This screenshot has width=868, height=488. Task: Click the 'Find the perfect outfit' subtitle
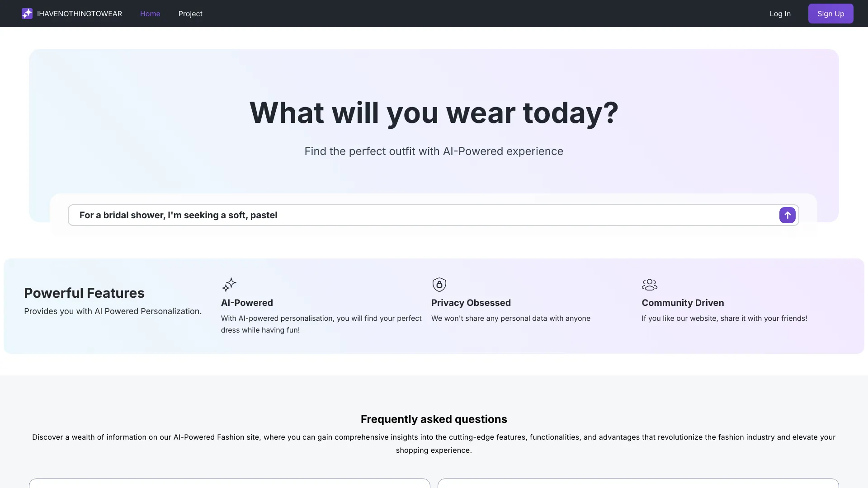coord(434,151)
